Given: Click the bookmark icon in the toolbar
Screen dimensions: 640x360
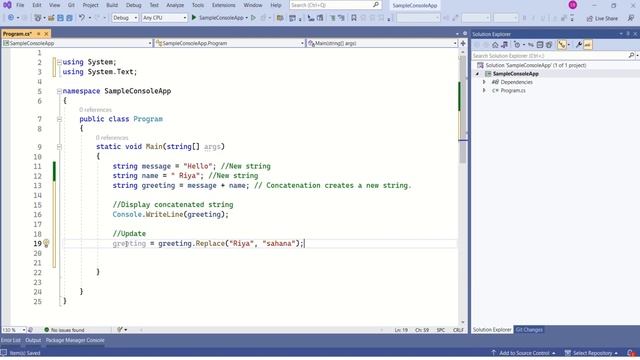Looking at the screenshot, I should coord(354,18).
